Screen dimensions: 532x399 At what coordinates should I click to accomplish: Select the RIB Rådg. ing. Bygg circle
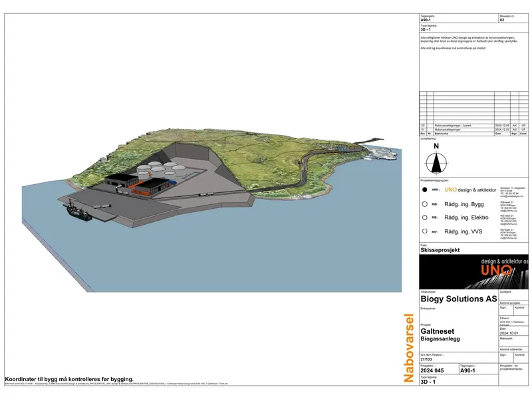[x=424, y=204]
